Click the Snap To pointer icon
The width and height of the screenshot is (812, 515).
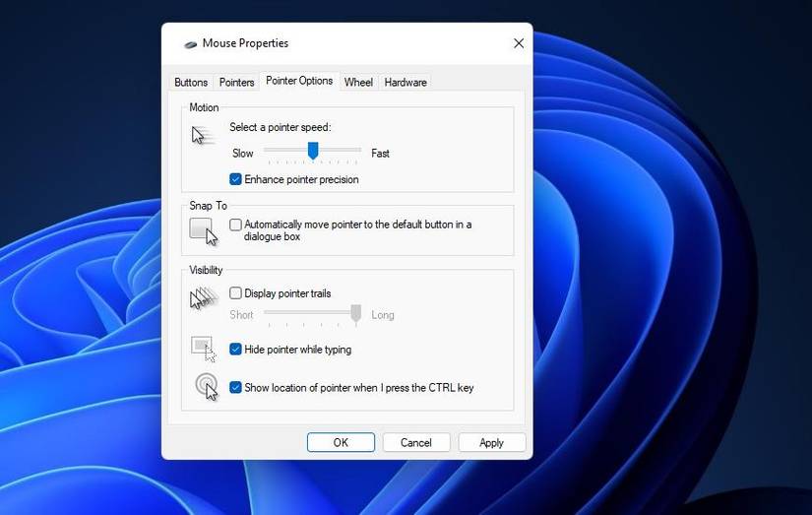[x=204, y=231]
